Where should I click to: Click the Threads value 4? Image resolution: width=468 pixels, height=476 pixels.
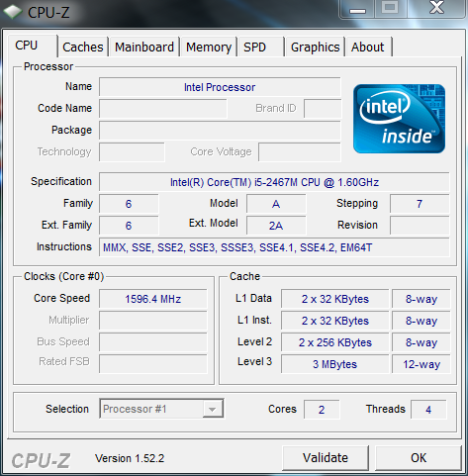click(x=428, y=410)
